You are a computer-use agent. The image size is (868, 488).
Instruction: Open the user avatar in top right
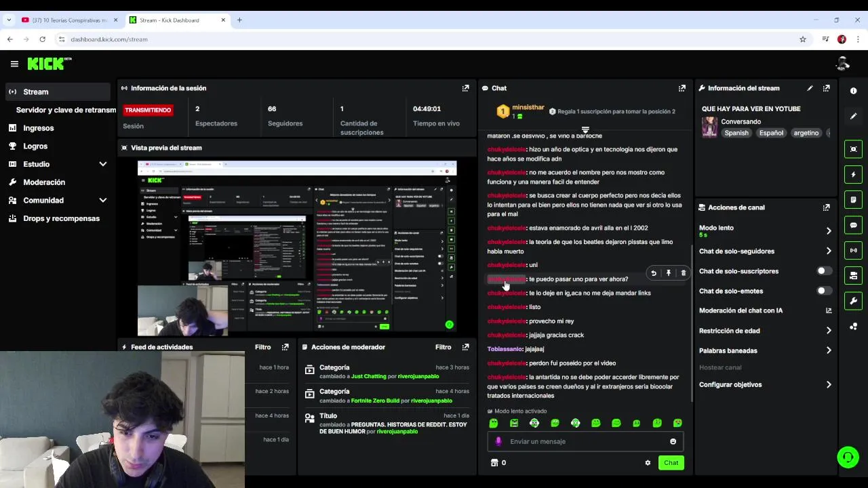(843, 64)
